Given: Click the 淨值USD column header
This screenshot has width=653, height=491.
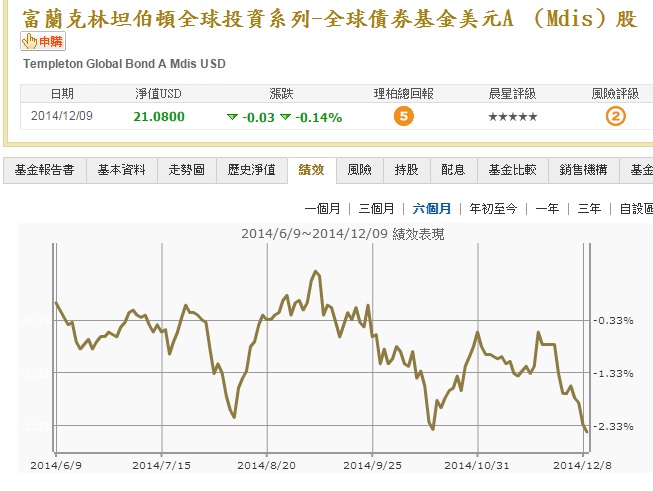Looking at the screenshot, I should 158,94.
